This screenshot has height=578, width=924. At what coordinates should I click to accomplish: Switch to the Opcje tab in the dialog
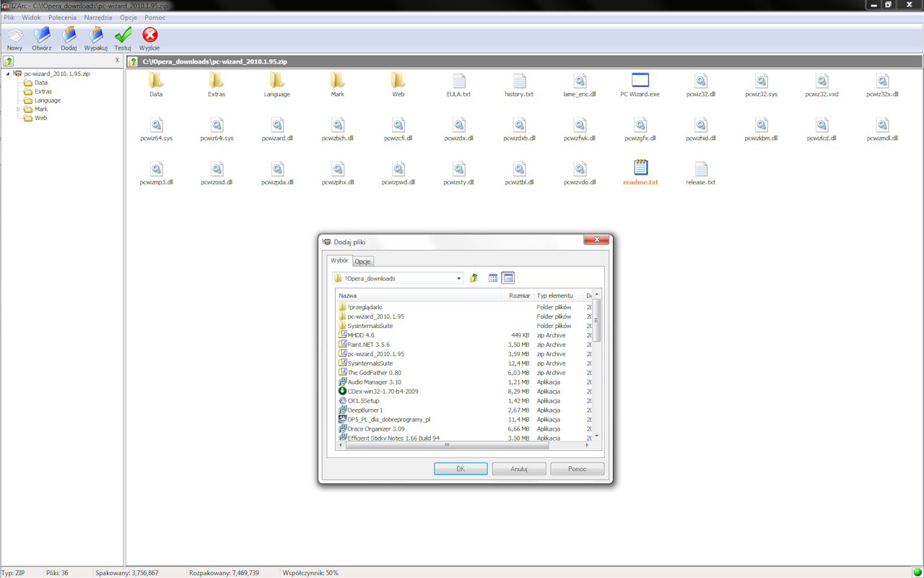point(362,262)
